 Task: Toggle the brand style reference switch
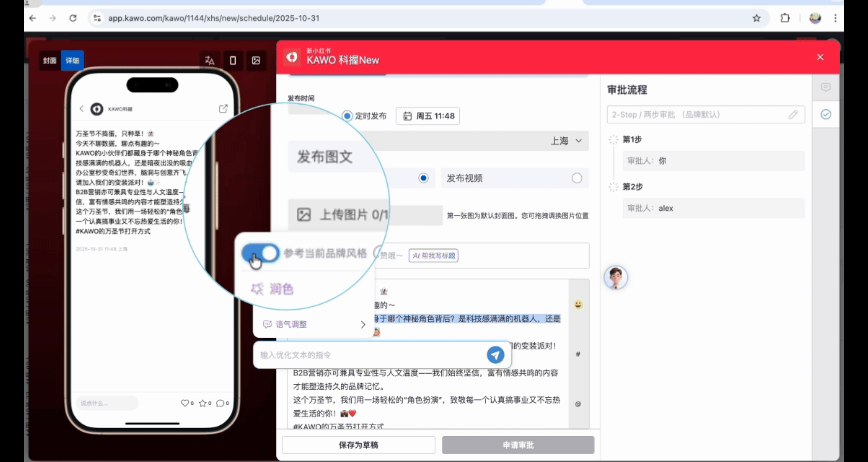260,253
